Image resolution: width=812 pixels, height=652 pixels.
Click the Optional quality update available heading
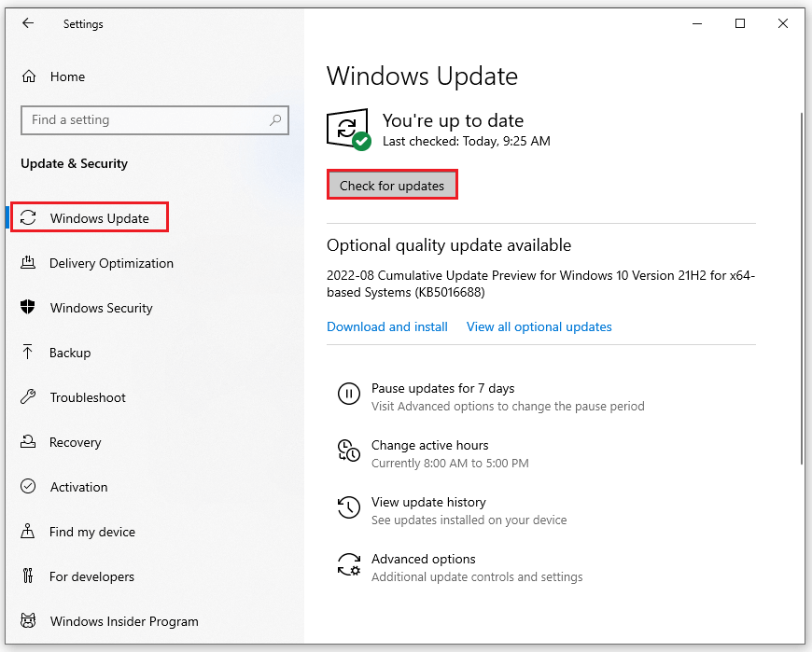(449, 245)
